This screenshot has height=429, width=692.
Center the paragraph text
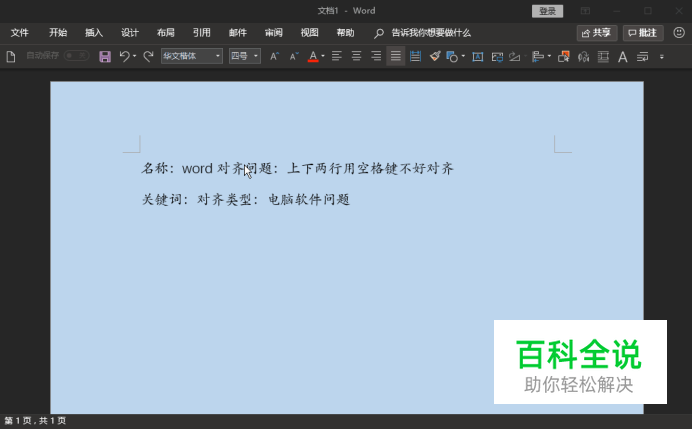356,56
